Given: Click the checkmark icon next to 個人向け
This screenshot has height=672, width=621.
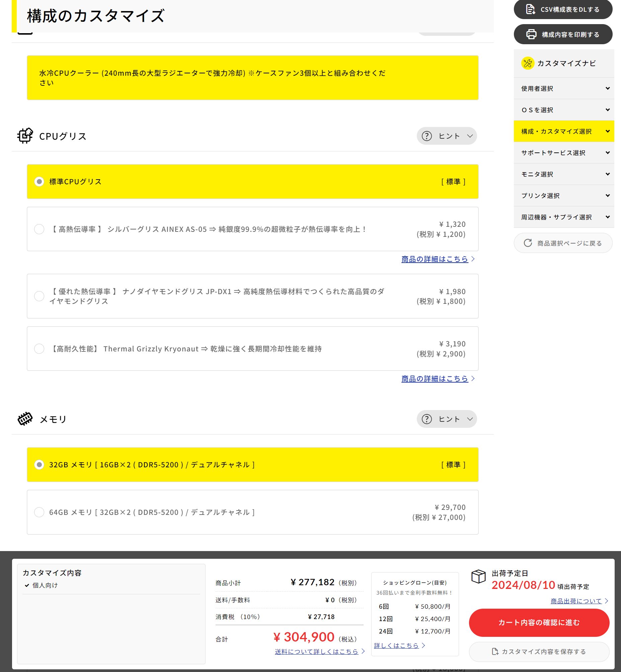Looking at the screenshot, I should click(27, 585).
